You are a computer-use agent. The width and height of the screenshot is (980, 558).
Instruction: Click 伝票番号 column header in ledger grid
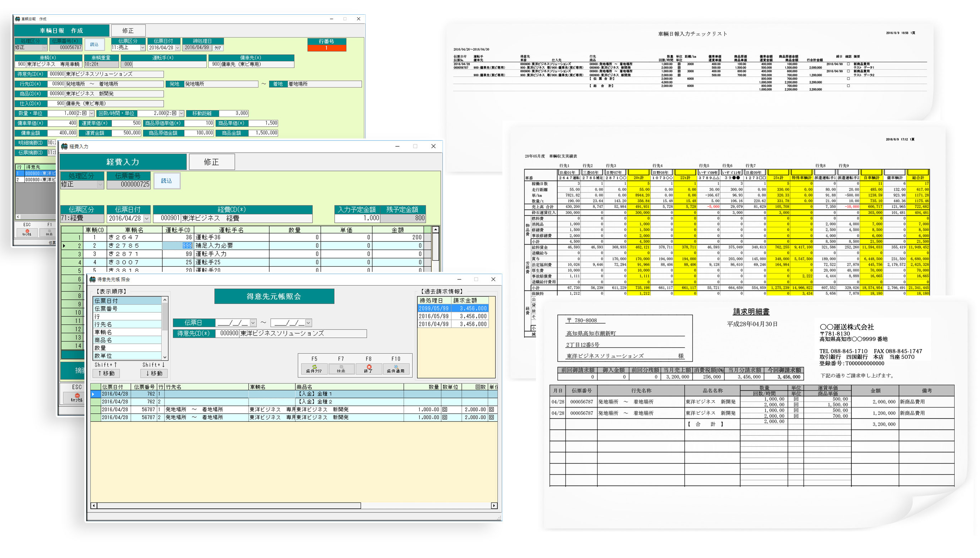[144, 387]
